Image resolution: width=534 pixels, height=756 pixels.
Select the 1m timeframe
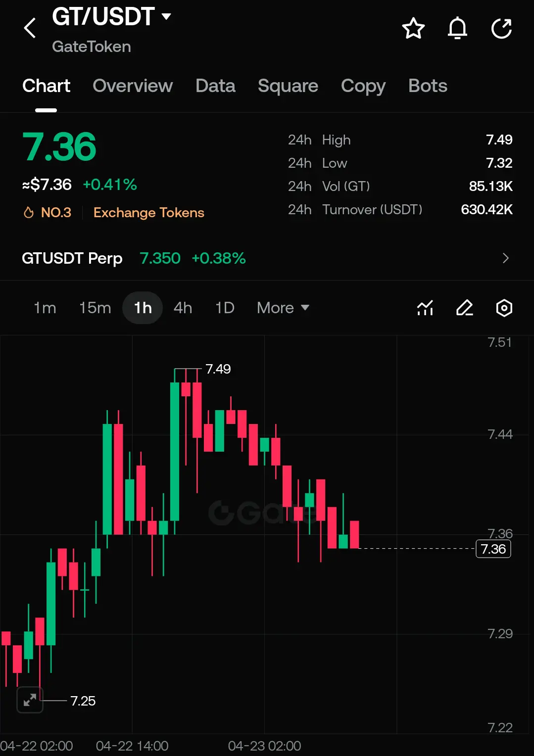pos(45,308)
